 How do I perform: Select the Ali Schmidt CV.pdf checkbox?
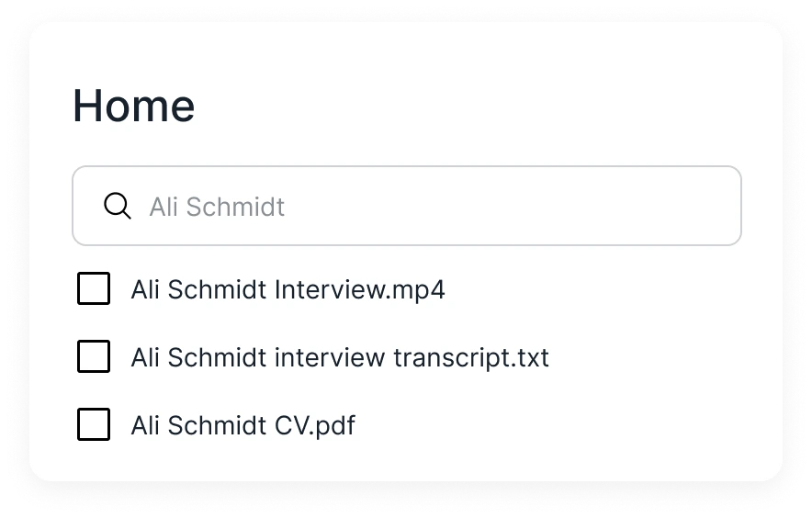coord(94,424)
